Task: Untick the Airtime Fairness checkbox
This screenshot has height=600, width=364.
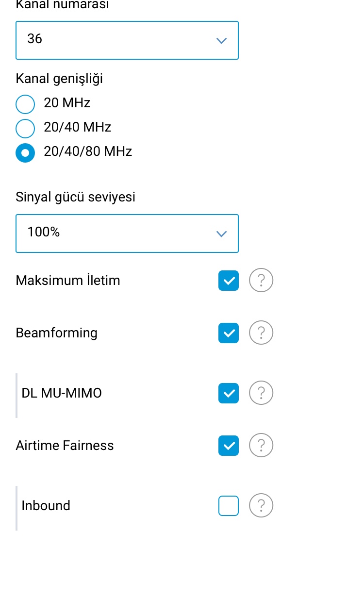Action: (x=229, y=445)
